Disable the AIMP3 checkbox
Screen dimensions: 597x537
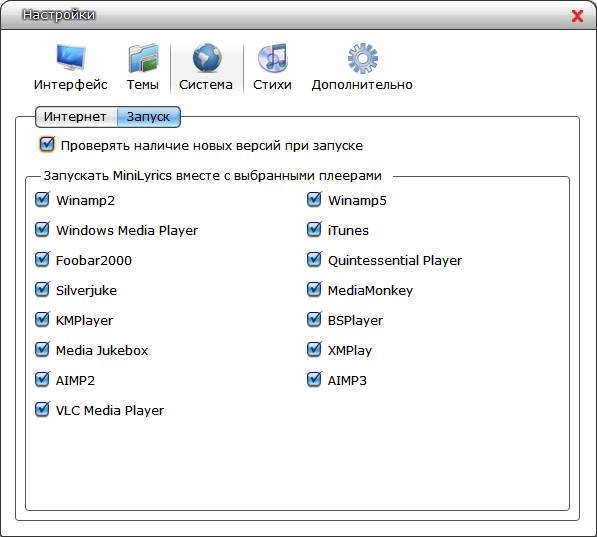pos(314,379)
